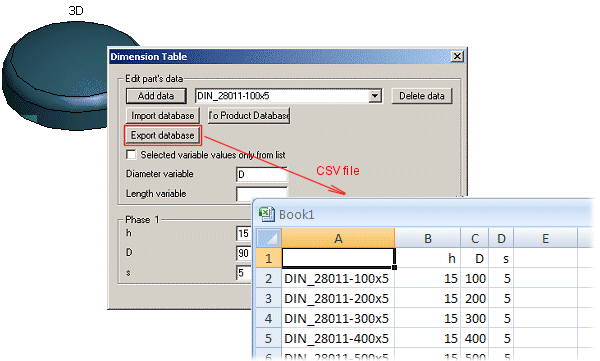Close the Dimension Table dialog
Viewport: 600px width, 361px height.
pos(457,57)
